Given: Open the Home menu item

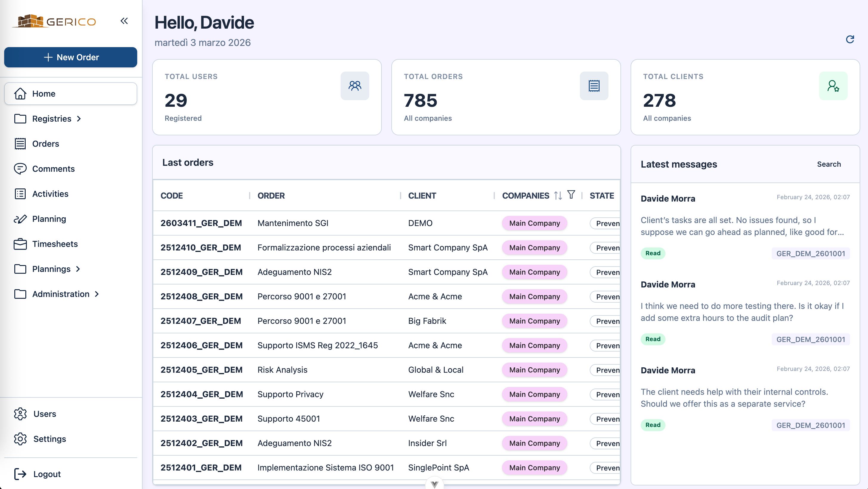Looking at the screenshot, I should [x=70, y=94].
